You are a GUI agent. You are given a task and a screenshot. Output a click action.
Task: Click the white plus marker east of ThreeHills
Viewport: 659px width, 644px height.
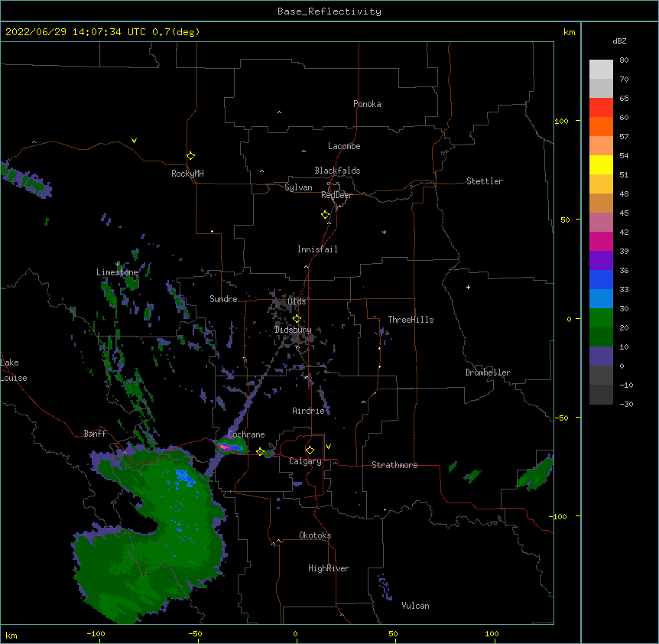point(468,287)
